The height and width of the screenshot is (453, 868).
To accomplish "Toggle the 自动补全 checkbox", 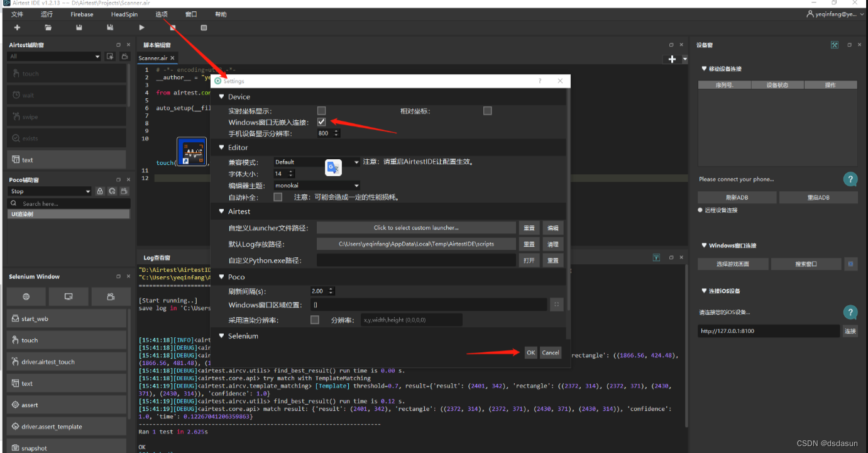I will click(x=278, y=197).
